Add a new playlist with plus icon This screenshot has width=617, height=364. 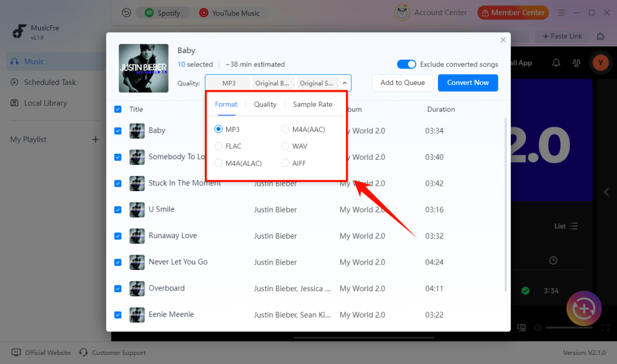click(x=95, y=140)
